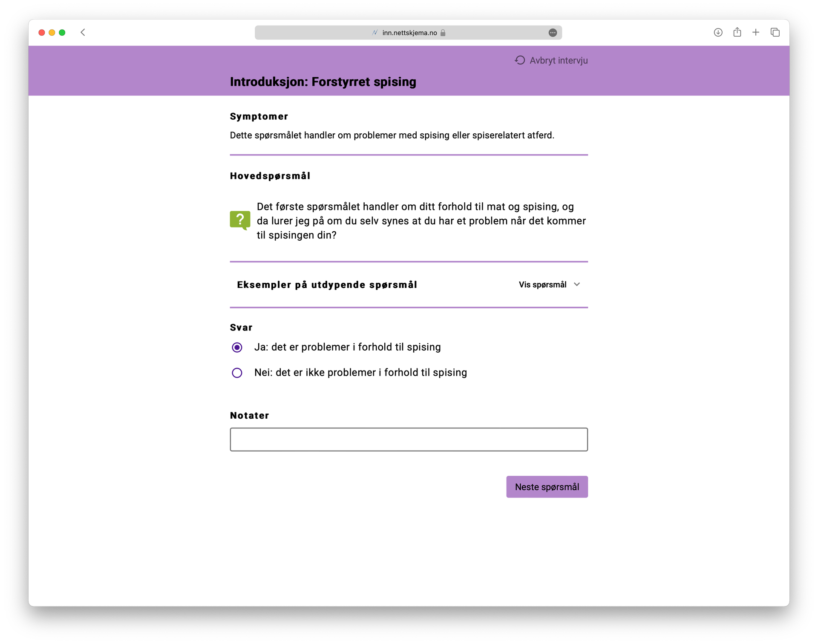Open the downloads icon in toolbar
818x644 pixels.
(x=718, y=32)
